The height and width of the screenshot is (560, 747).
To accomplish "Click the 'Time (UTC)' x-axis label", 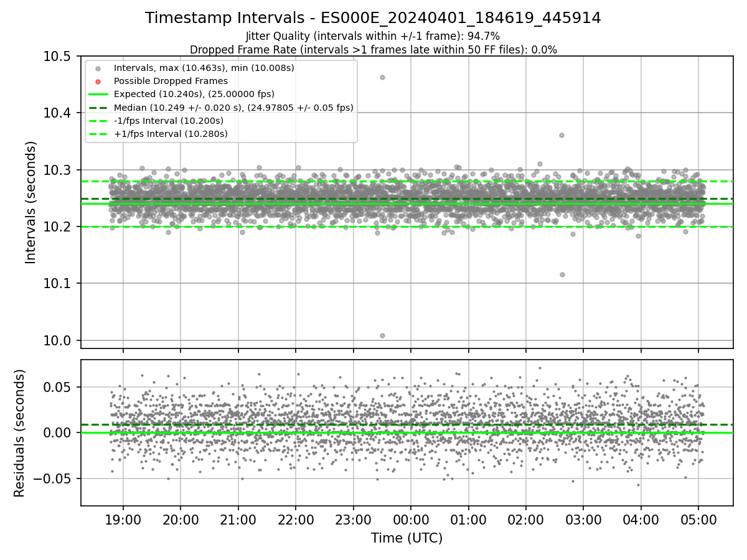I will click(x=407, y=538).
